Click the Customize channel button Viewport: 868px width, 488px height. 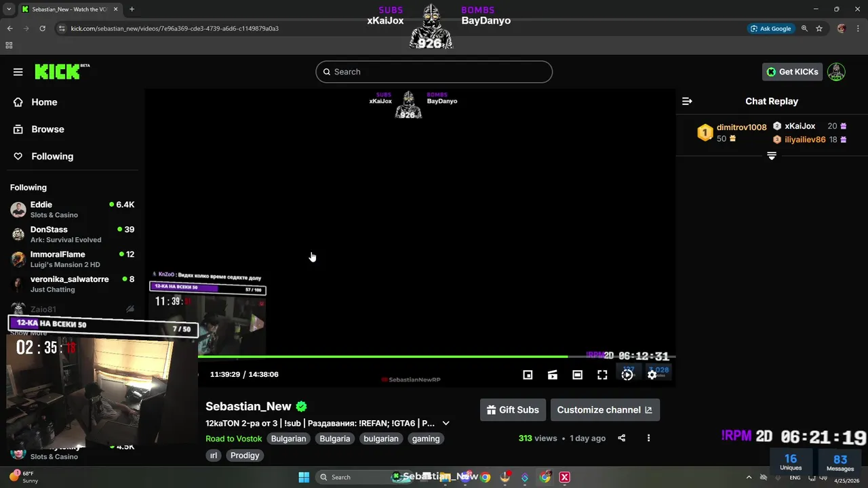coord(605,409)
